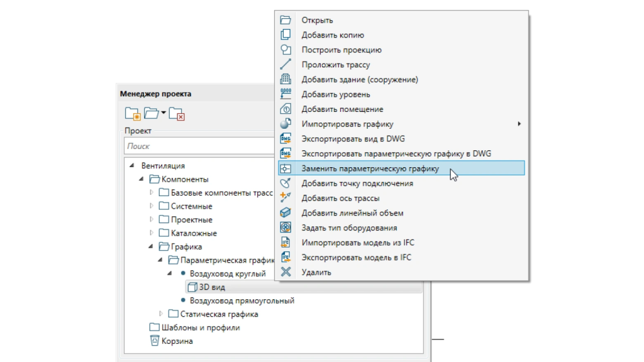Select Воздуховод прямоугольный in the tree
Viewport: 644px width, 362px height.
241,300
